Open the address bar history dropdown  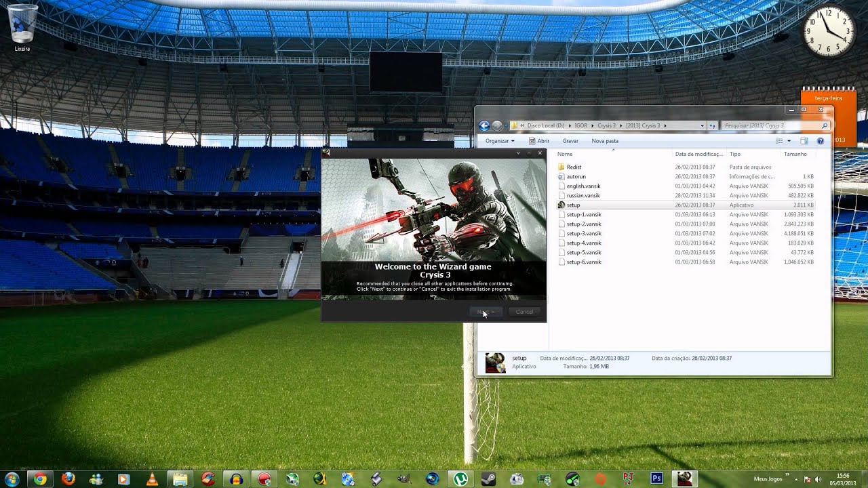(x=702, y=125)
